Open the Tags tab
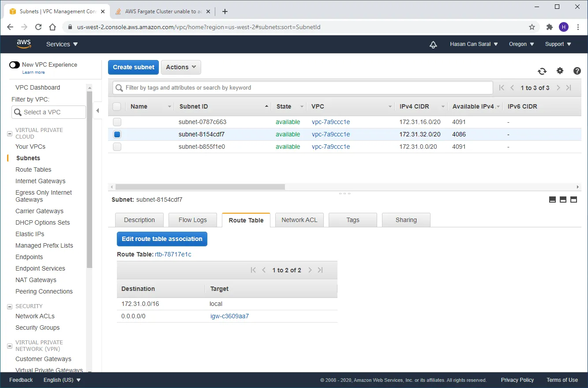This screenshot has height=388, width=588. (353, 220)
